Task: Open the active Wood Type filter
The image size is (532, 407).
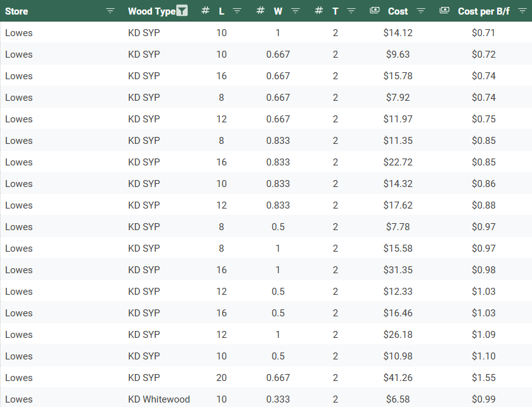Action: tap(182, 11)
